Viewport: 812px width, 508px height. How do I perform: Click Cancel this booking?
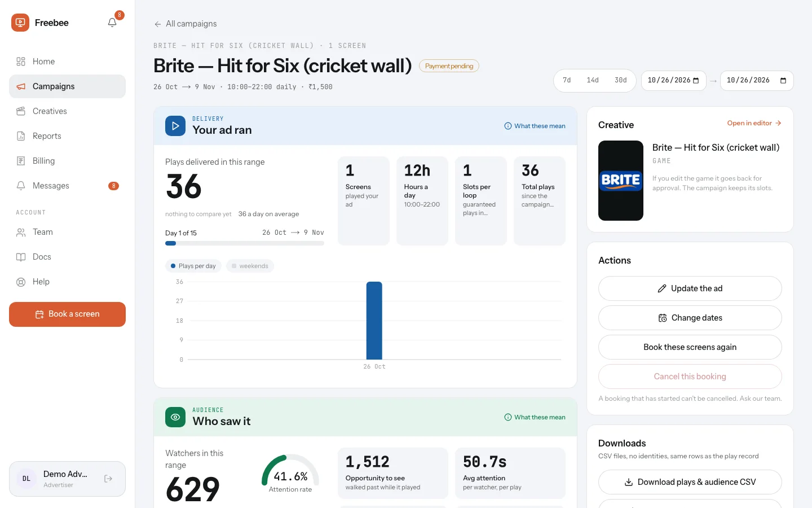click(x=690, y=376)
